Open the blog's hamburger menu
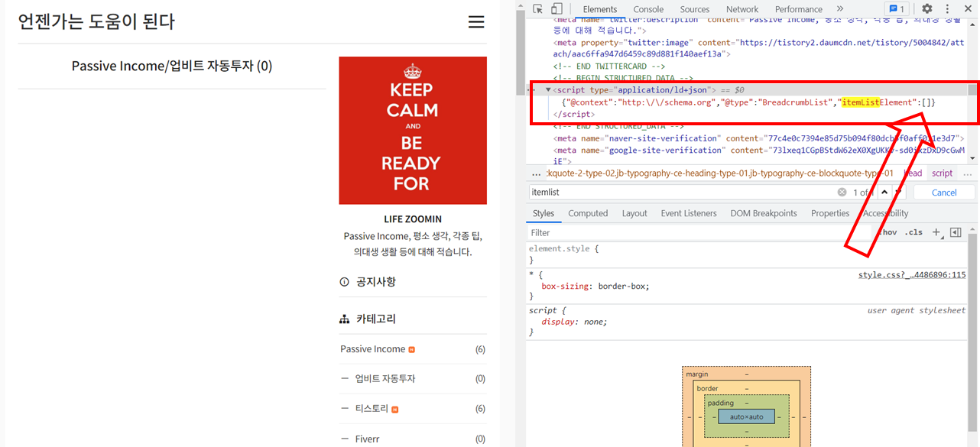 click(476, 21)
